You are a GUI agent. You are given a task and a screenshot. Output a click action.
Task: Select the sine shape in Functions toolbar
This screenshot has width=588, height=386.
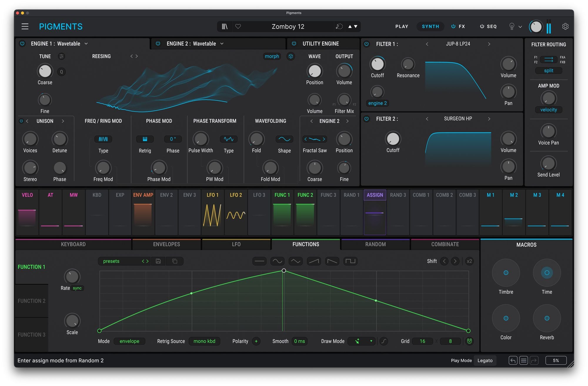tap(277, 261)
